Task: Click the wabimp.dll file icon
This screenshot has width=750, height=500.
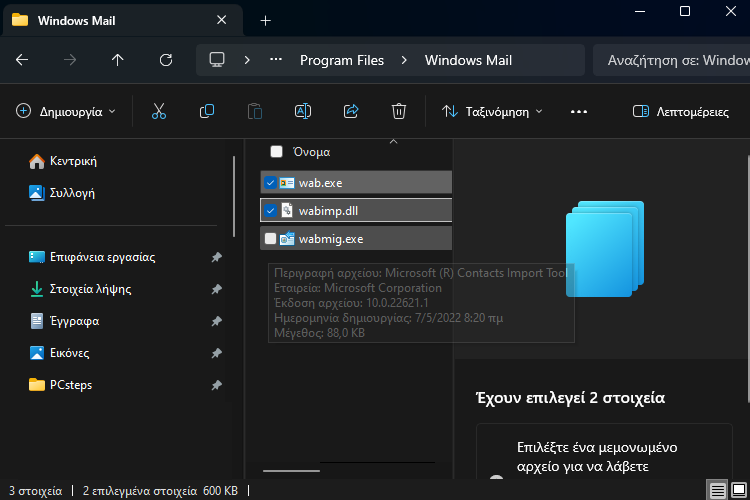Action: (x=287, y=211)
